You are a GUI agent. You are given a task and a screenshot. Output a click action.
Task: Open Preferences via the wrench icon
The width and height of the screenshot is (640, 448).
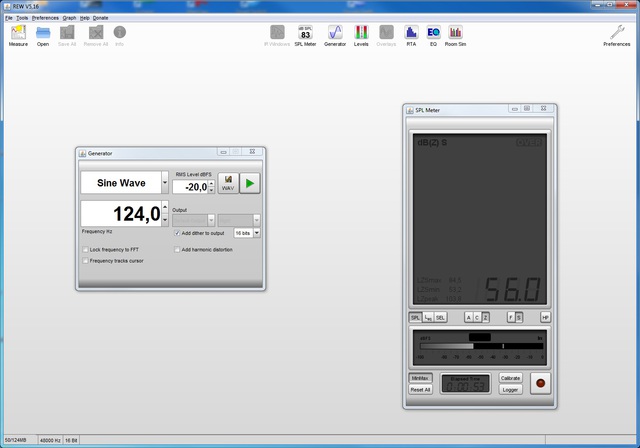[x=616, y=36]
